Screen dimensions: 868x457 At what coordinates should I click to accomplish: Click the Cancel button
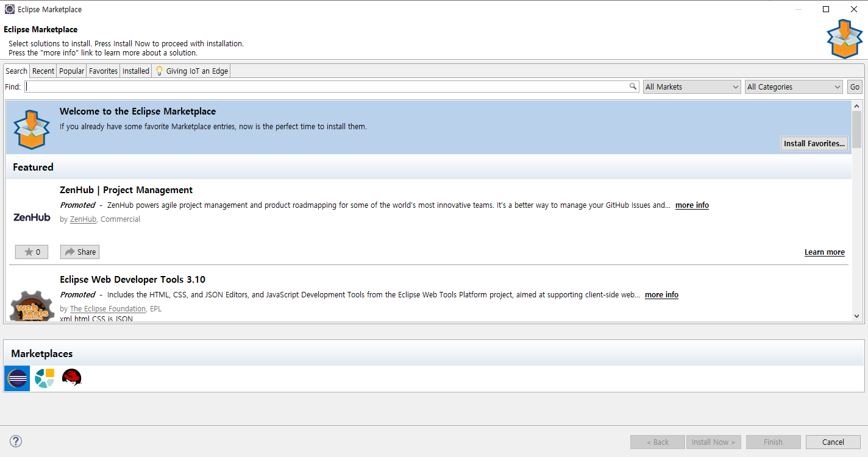833,442
